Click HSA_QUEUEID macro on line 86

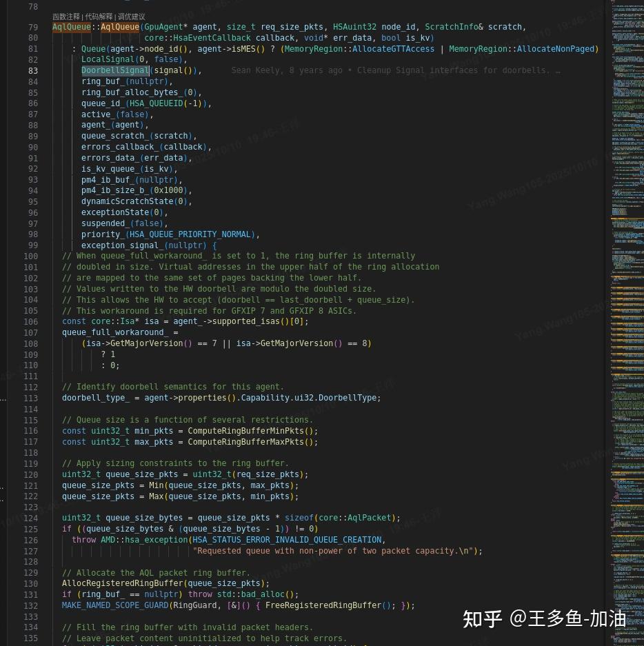click(x=156, y=103)
